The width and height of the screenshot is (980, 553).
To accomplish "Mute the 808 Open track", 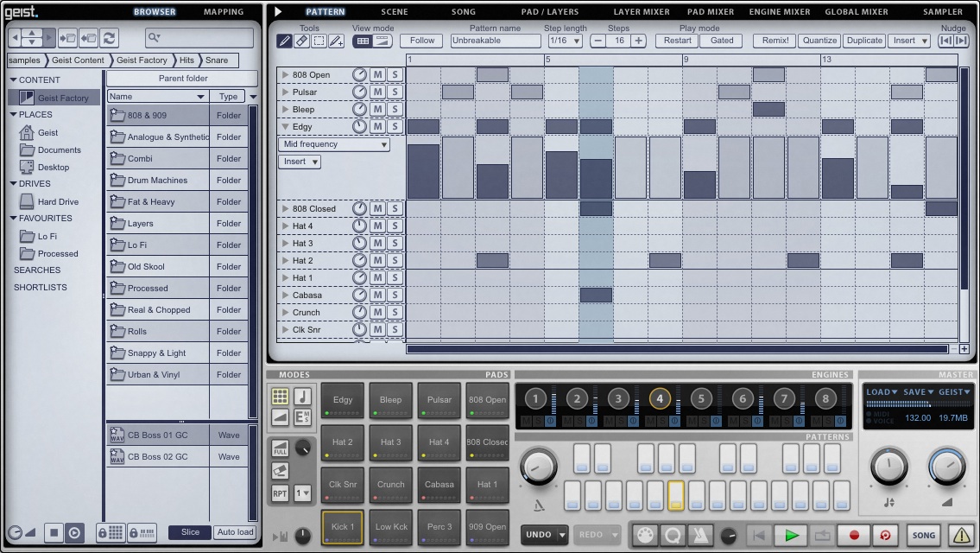I will tap(377, 74).
